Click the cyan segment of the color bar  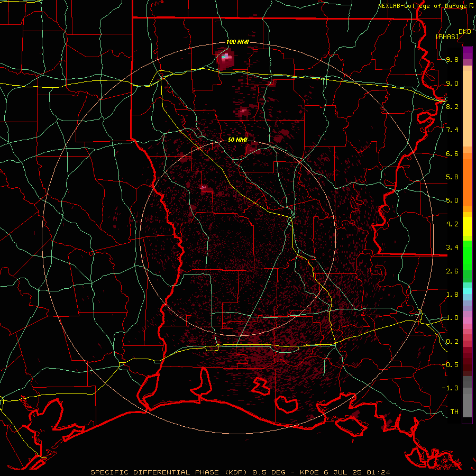coord(467,291)
